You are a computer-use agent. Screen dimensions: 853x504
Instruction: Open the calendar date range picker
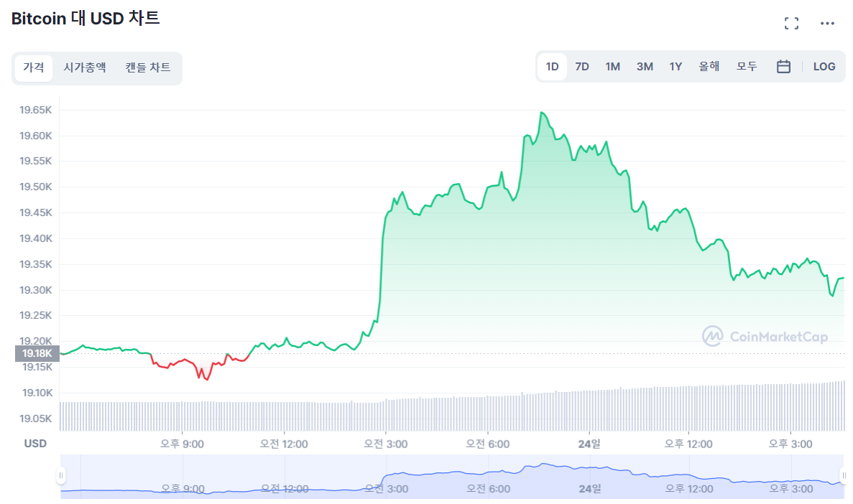coord(783,66)
